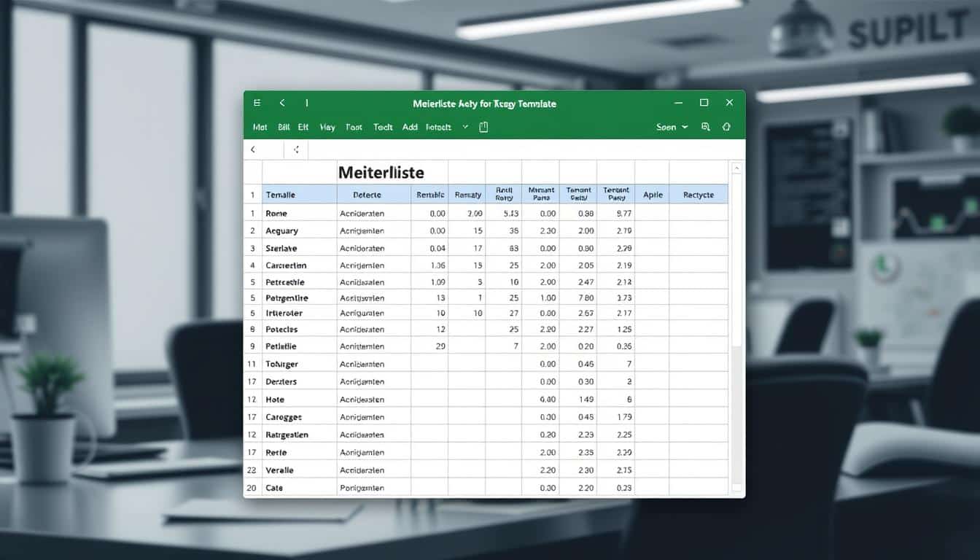Open the Iotadt menu

(x=438, y=127)
